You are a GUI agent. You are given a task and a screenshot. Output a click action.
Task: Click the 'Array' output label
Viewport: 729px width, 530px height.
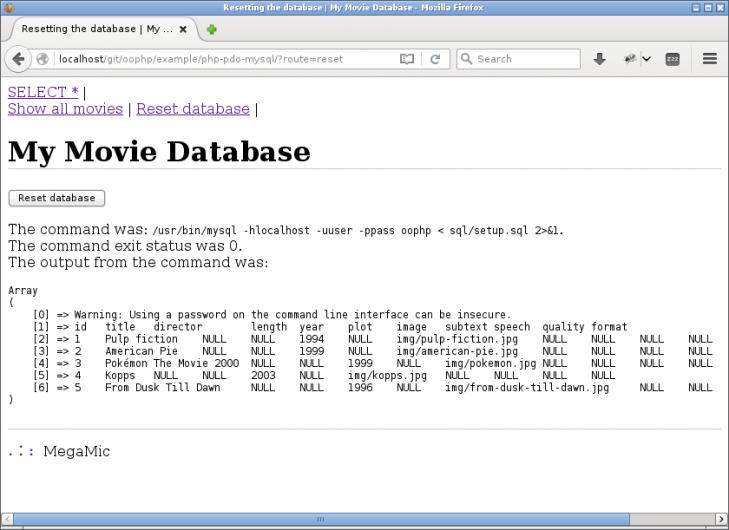click(x=23, y=291)
